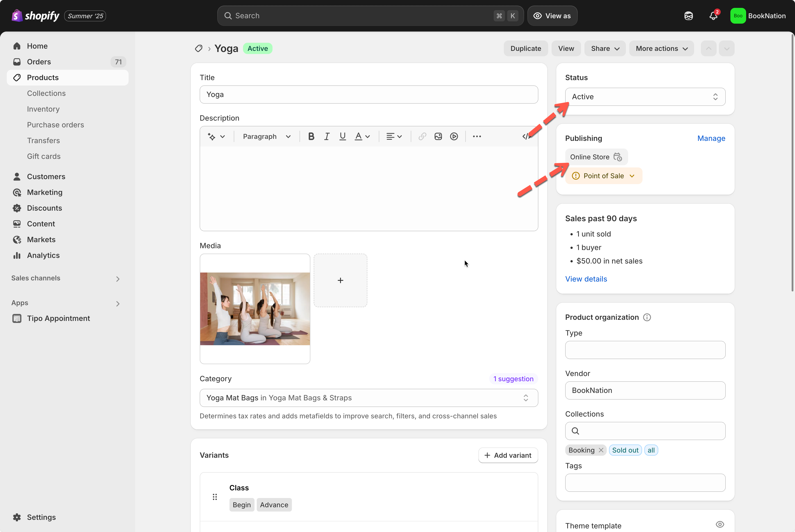Remove Booking collection tag
Viewport: 795px width, 532px height.
601,450
